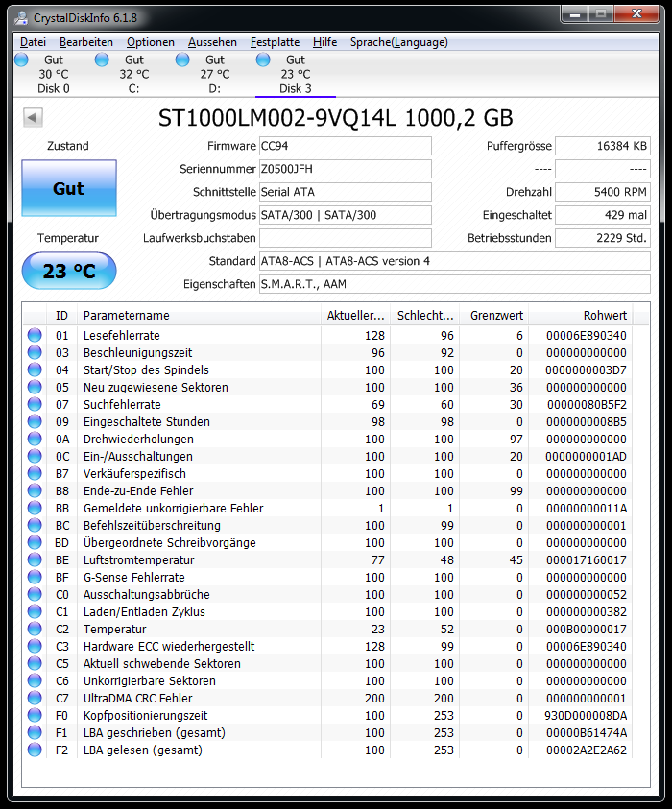Viewport: 672px width, 809px height.
Task: Click the status orb for Disk 0
Action: point(22,59)
